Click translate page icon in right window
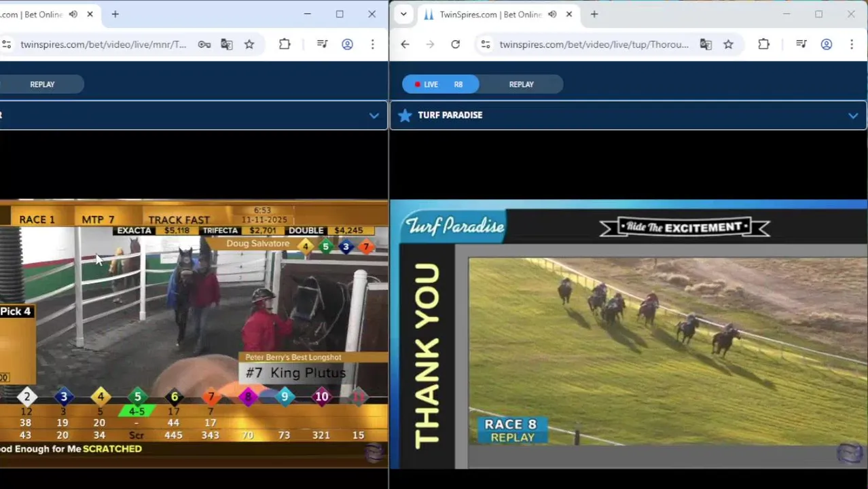The height and width of the screenshot is (489, 868). click(706, 44)
